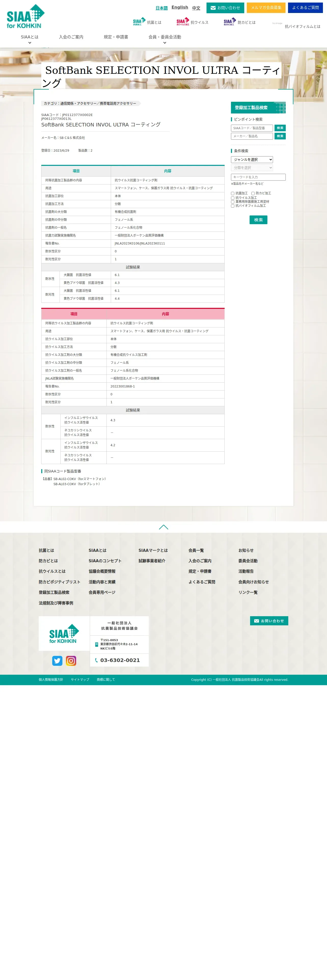
Task: Open footer link 会員向けお知らせ
Action: [x=254, y=582]
